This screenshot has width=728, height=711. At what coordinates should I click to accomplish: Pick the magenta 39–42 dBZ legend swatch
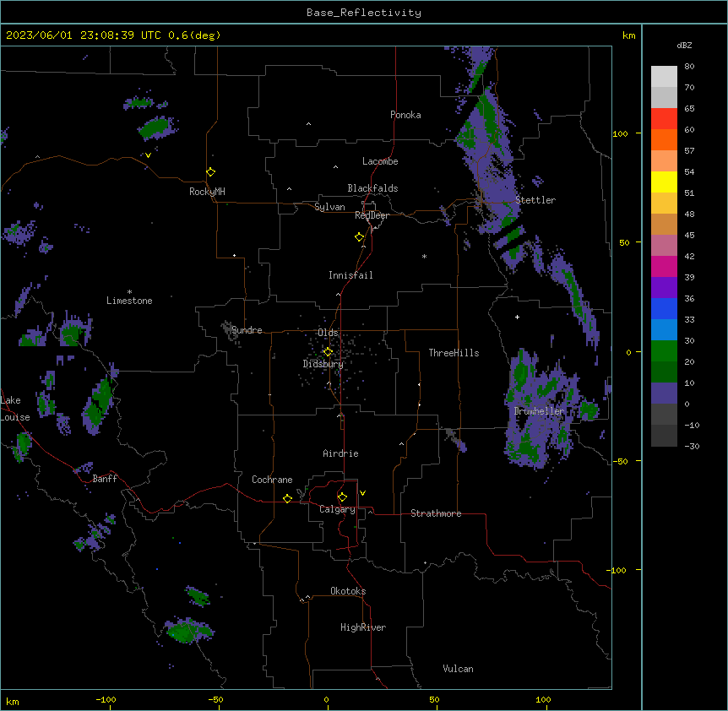[x=664, y=266]
